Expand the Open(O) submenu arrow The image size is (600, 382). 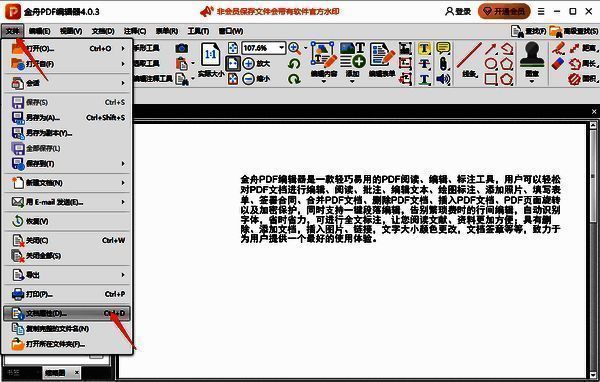pos(123,49)
